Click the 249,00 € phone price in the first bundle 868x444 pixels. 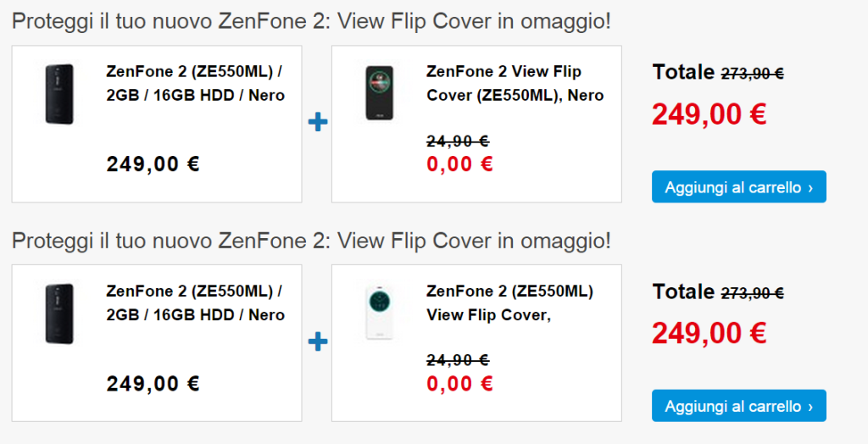pyautogui.click(x=153, y=164)
